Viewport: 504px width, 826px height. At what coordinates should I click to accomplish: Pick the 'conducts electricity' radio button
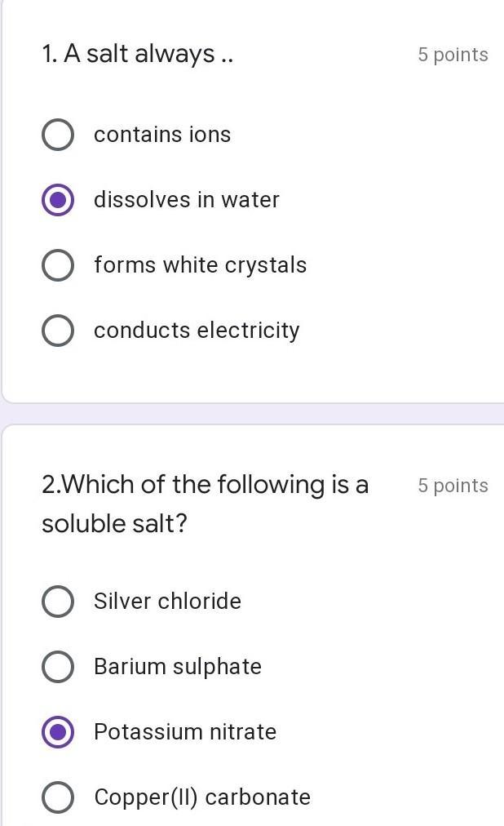tap(57, 331)
